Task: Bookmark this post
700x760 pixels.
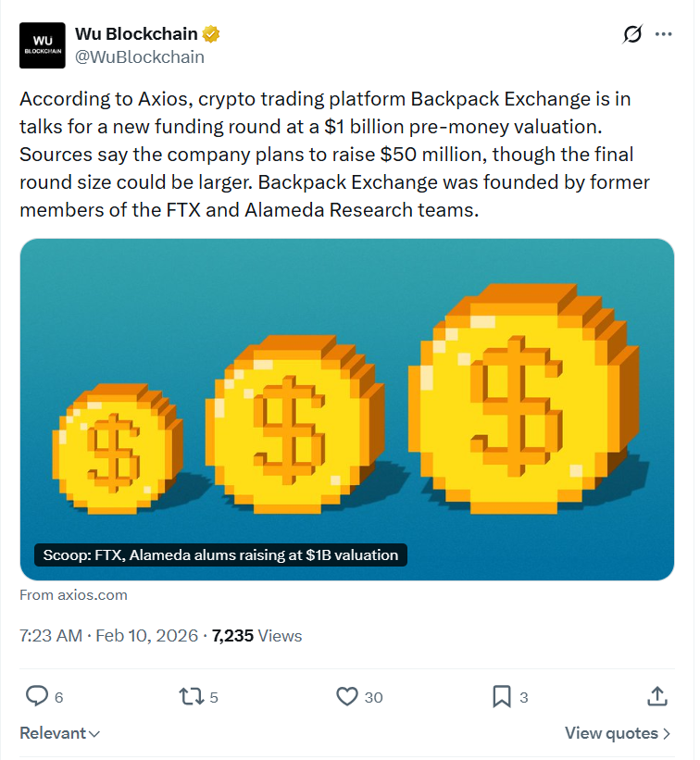Action: tap(501, 696)
